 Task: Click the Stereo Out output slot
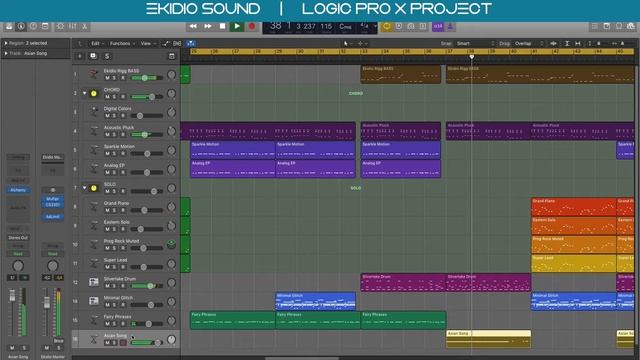[x=18, y=238]
